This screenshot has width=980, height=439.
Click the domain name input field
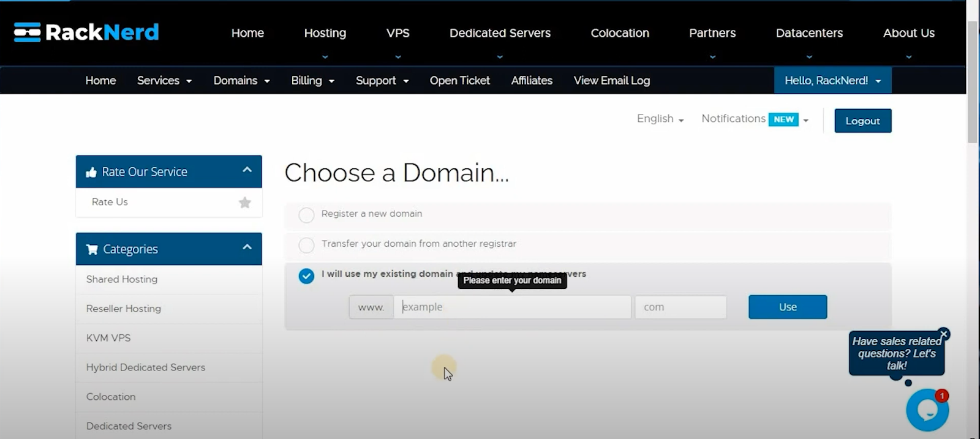(513, 307)
